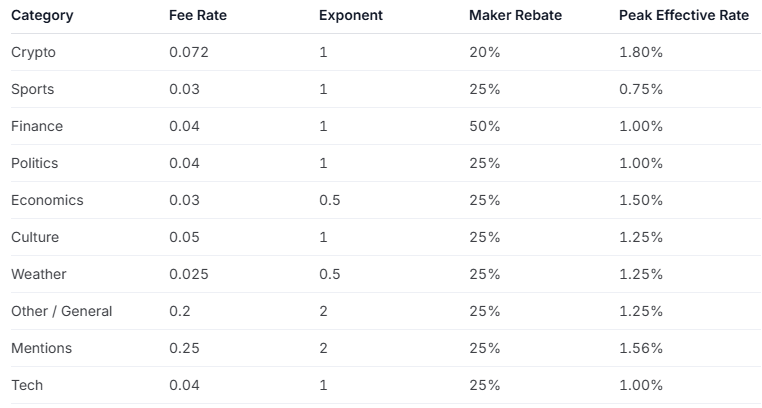
Task: Click the Tech row label
Action: [x=27, y=385]
